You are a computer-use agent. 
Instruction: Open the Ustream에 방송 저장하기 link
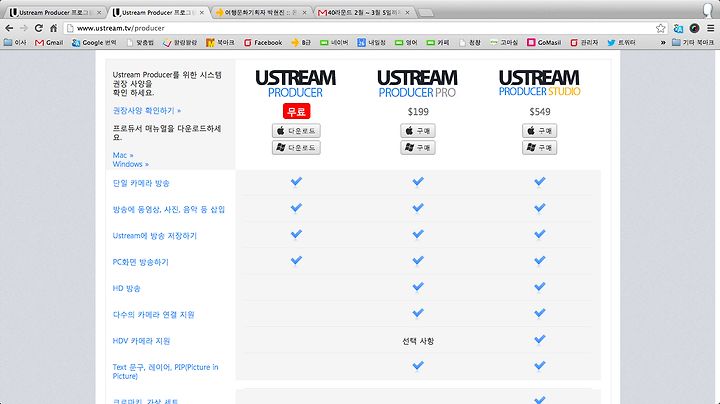(x=154, y=236)
